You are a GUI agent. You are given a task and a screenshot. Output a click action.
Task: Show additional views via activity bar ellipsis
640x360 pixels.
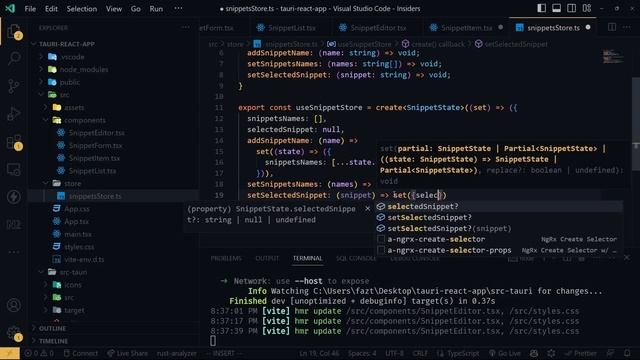(x=13, y=252)
